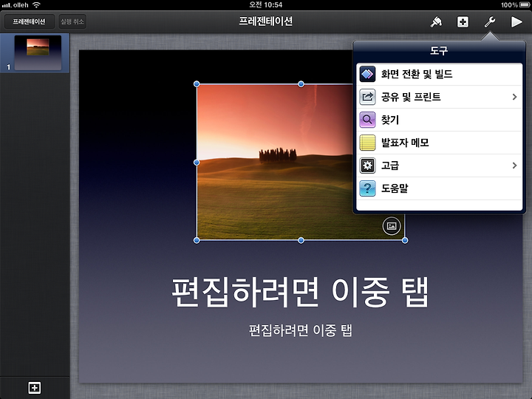Screen dimensions: 532x399
Task: Click the transitions and builds diamond icon
Action: [367, 74]
